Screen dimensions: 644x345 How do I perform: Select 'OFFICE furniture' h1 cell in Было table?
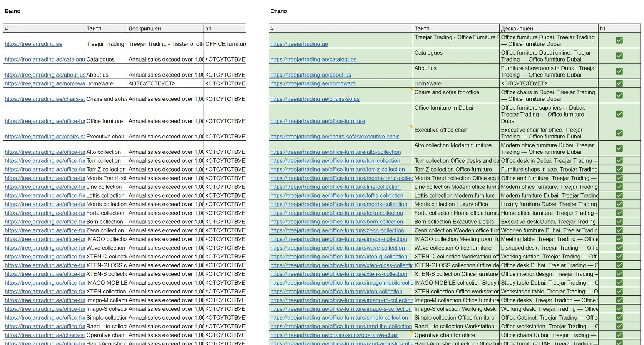[x=225, y=40]
